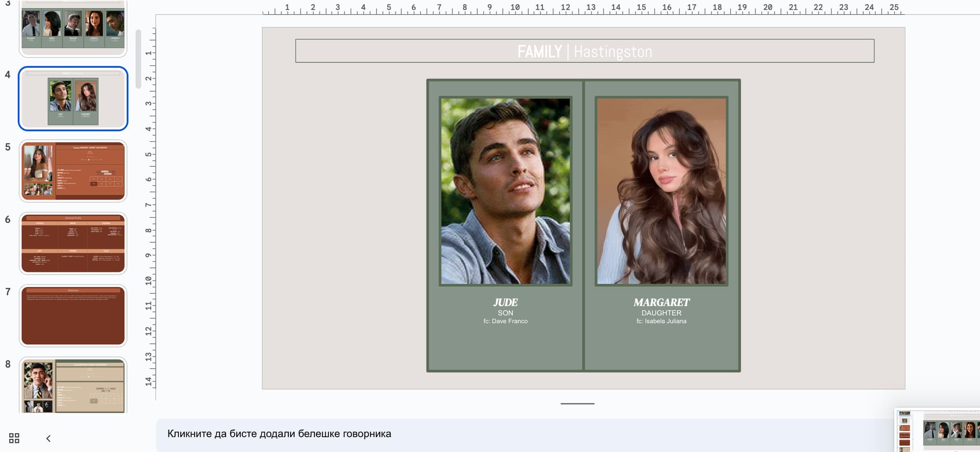Click the DAUGHTER label

(661, 313)
